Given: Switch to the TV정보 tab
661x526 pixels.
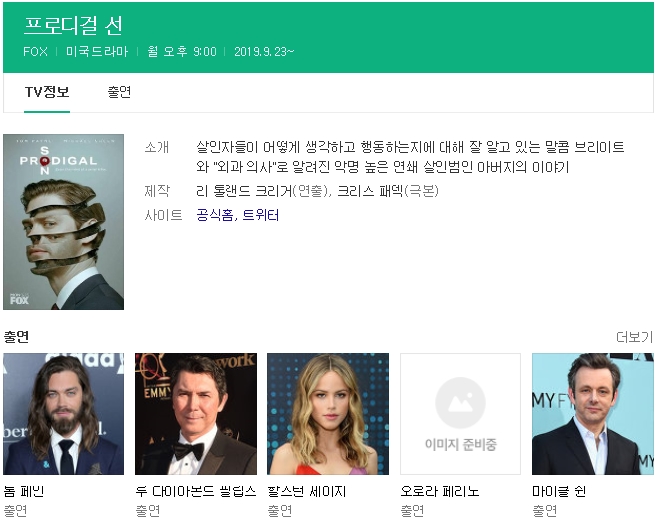Looking at the screenshot, I should point(47,92).
